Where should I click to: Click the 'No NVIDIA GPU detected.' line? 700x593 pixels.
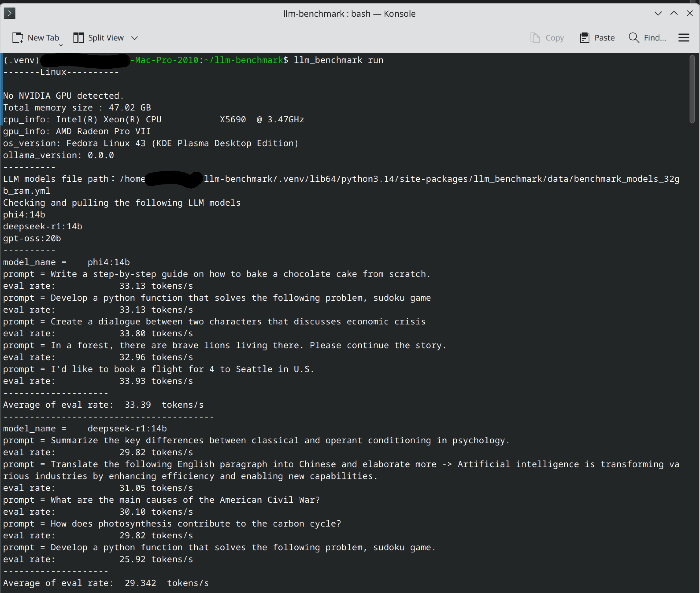(64, 96)
